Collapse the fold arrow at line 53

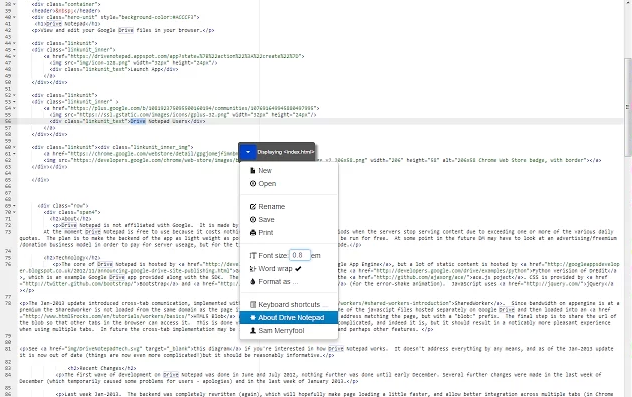(15, 102)
